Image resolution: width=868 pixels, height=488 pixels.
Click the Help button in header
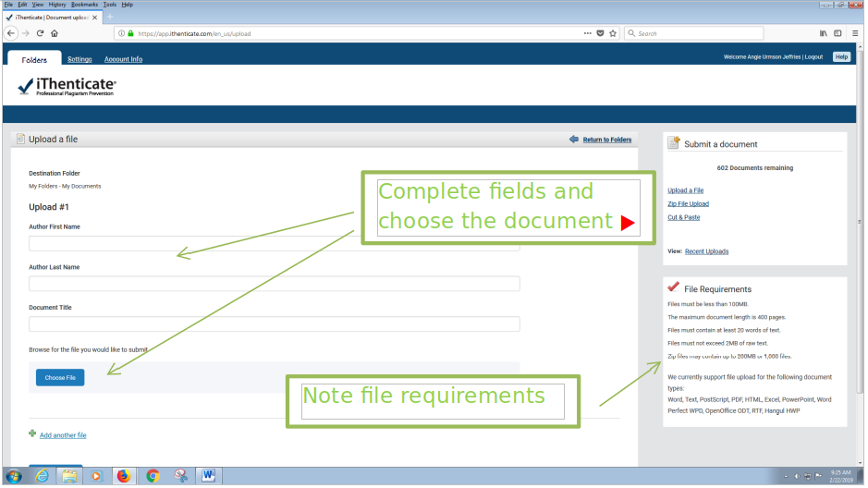pos(840,57)
